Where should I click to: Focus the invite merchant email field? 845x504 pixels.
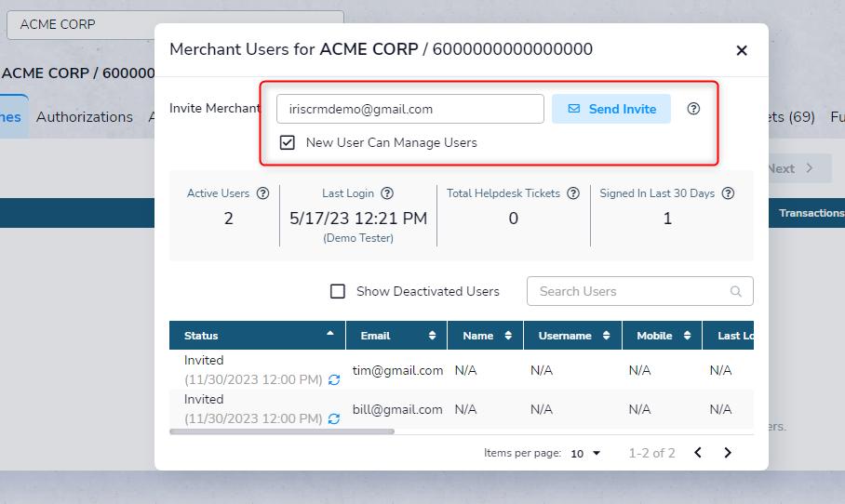click(410, 109)
